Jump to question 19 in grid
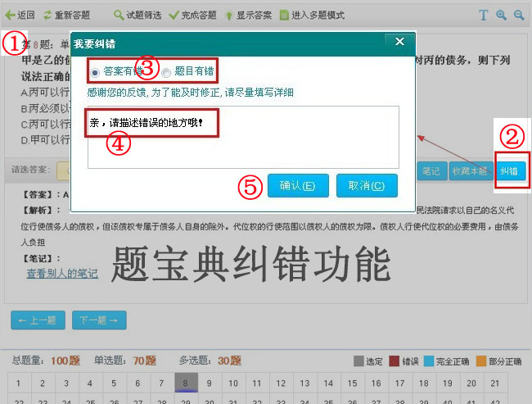Image resolution: width=532 pixels, height=404 pixels. [x=449, y=384]
